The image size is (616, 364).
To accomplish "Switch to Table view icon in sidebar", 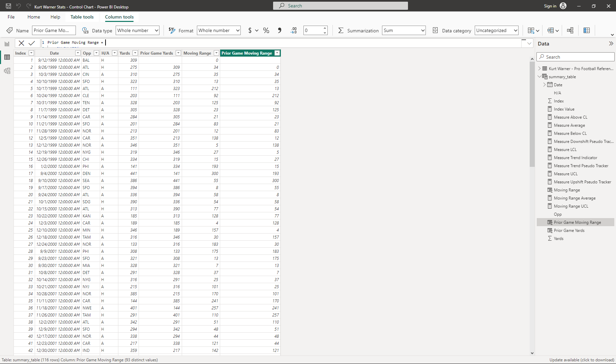I will click(x=7, y=57).
